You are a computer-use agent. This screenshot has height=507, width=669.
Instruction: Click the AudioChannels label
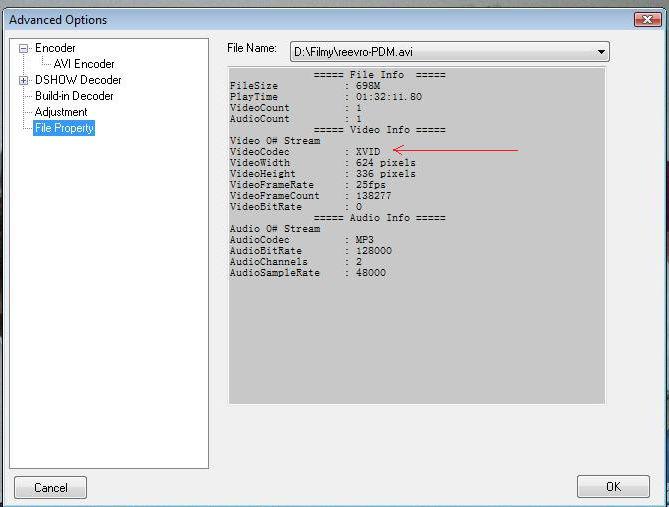[x=269, y=262]
